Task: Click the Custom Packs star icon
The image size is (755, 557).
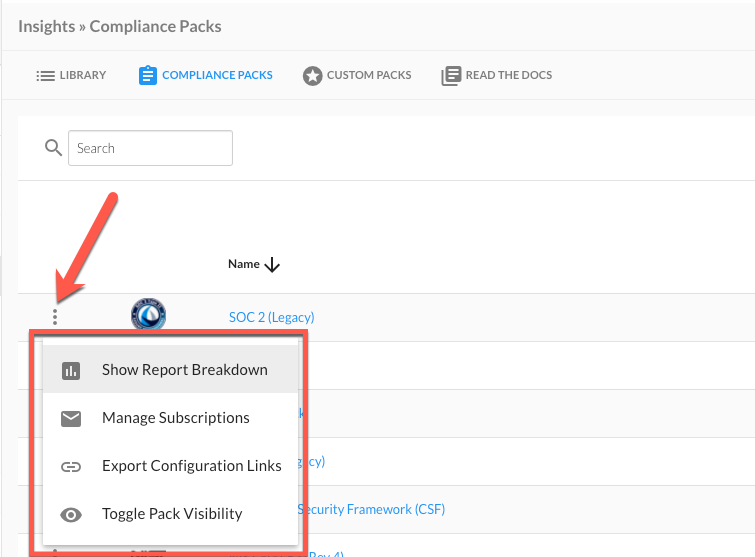Action: tap(312, 76)
